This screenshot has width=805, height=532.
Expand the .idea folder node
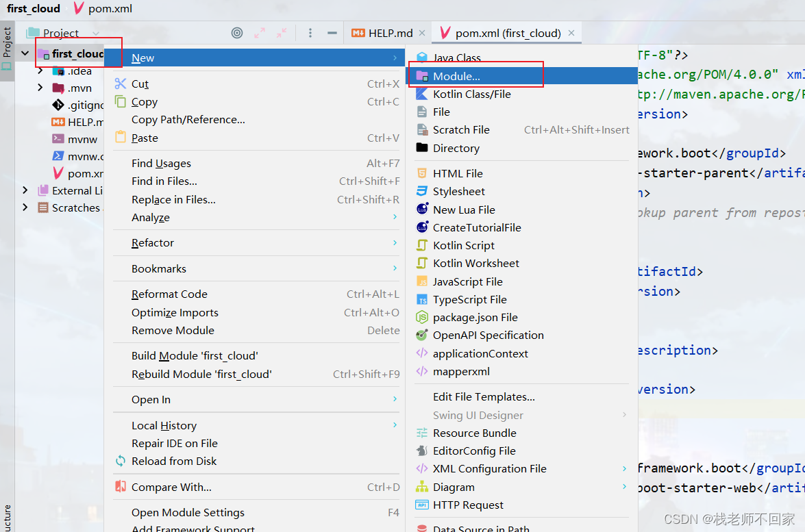(40, 71)
